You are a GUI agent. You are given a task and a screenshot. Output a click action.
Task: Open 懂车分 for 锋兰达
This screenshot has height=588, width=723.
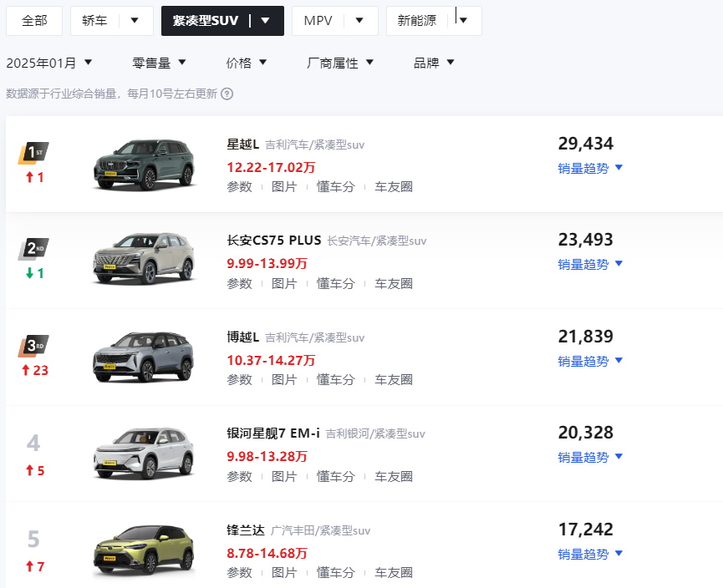tap(336, 573)
